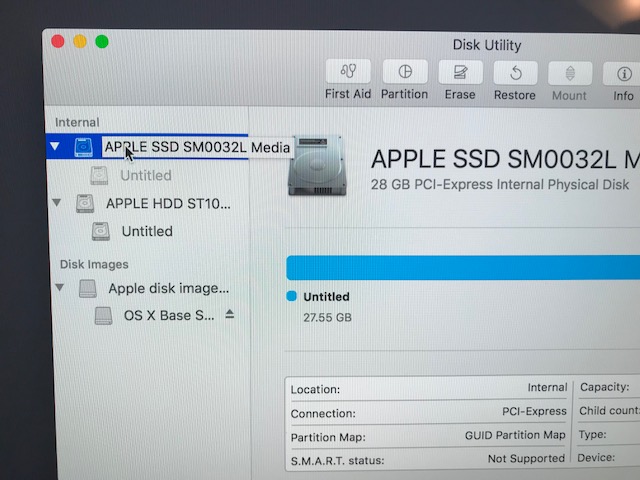640x480 pixels.
Task: Run First Aid from the toolbar
Action: point(348,72)
